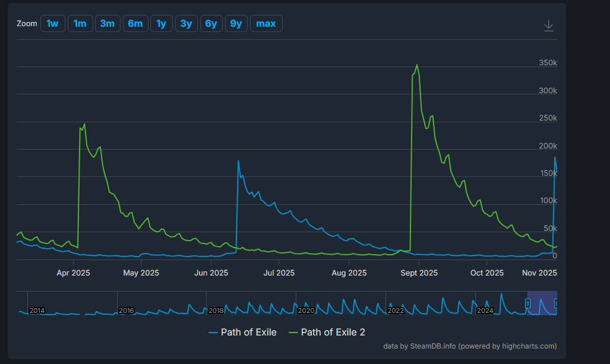The height and width of the screenshot is (364, 610).
Task: Click the 300k y-axis label
Action: pos(548,91)
